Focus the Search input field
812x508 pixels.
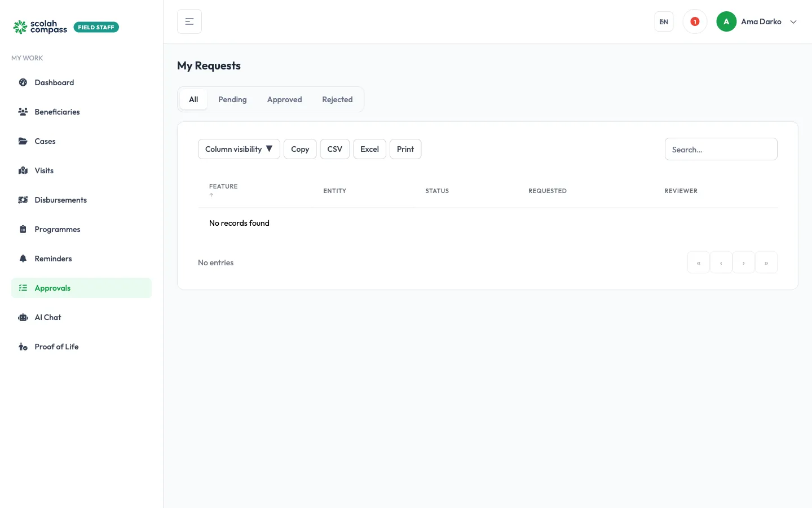click(721, 149)
